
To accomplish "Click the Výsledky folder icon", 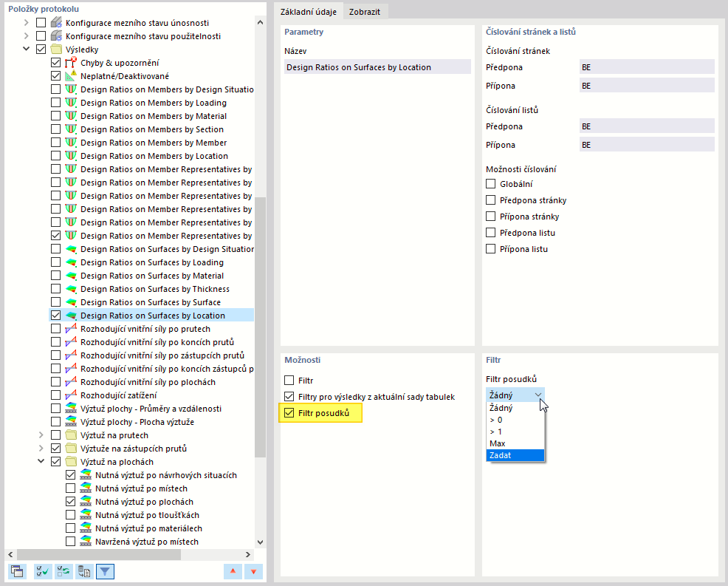I will click(56, 50).
